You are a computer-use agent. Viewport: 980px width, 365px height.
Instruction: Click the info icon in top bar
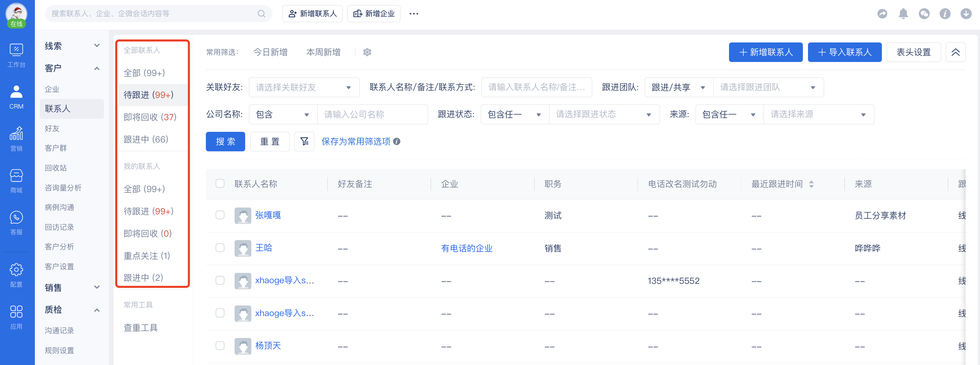(945, 14)
